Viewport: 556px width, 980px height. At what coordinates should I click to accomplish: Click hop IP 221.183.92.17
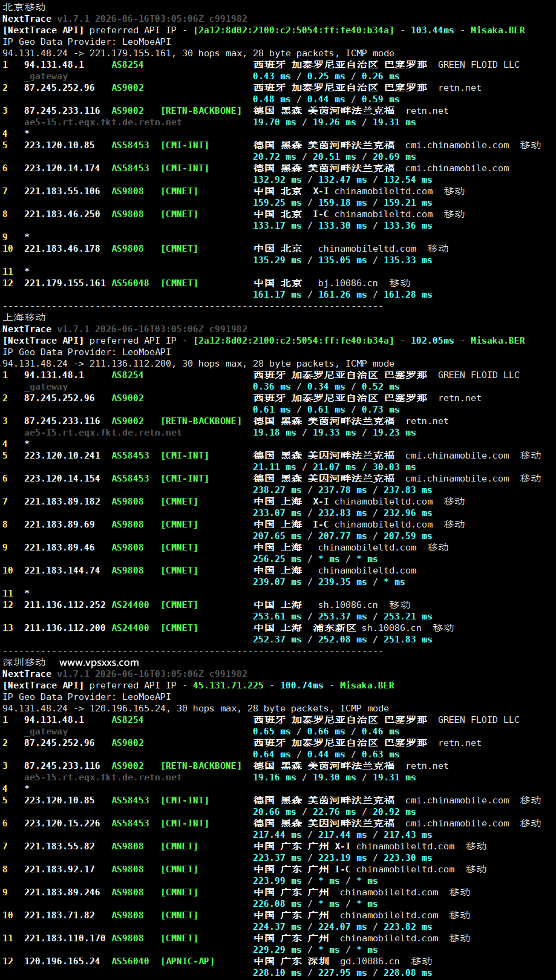(59, 869)
